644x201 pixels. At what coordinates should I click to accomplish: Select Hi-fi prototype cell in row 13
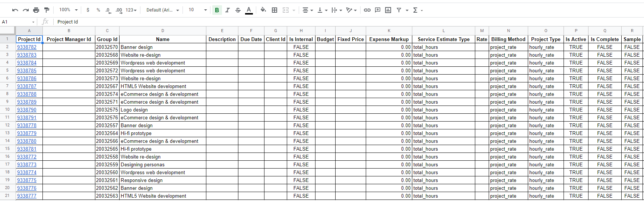click(163, 133)
